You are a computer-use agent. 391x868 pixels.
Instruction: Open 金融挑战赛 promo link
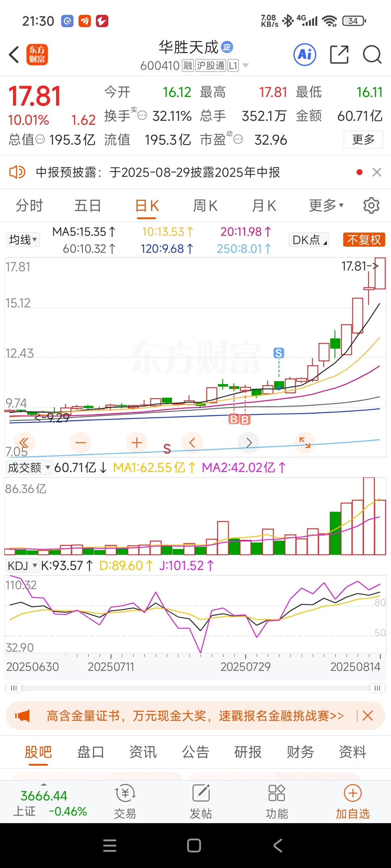[195, 716]
